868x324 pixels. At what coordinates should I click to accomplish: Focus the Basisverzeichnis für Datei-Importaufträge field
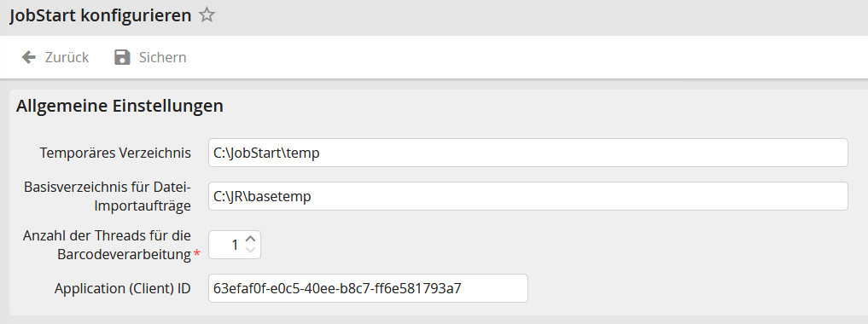click(528, 196)
